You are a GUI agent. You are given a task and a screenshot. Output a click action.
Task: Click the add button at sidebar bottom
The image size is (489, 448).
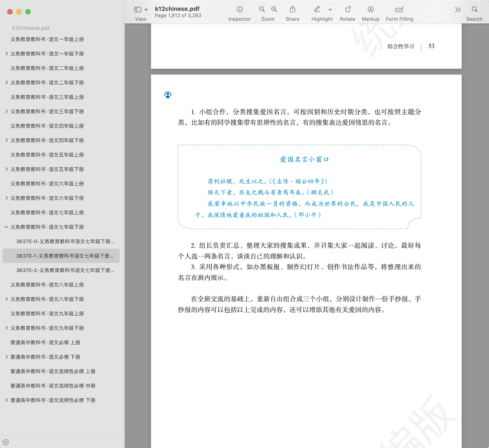6,442
